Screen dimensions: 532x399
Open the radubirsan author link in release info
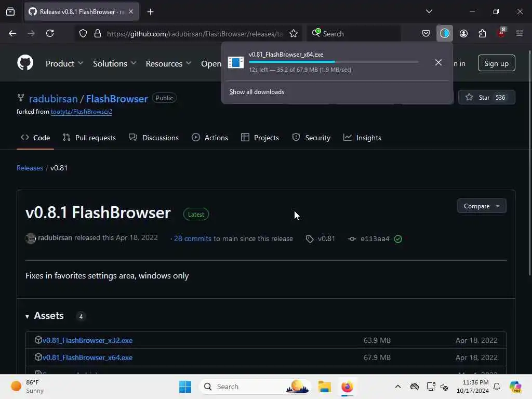[x=55, y=238]
